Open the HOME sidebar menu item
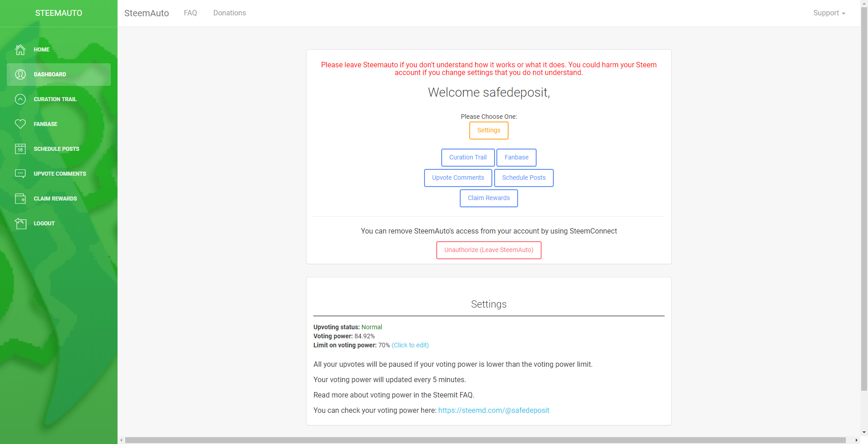Screen dimensions: 868x444 click(x=59, y=50)
